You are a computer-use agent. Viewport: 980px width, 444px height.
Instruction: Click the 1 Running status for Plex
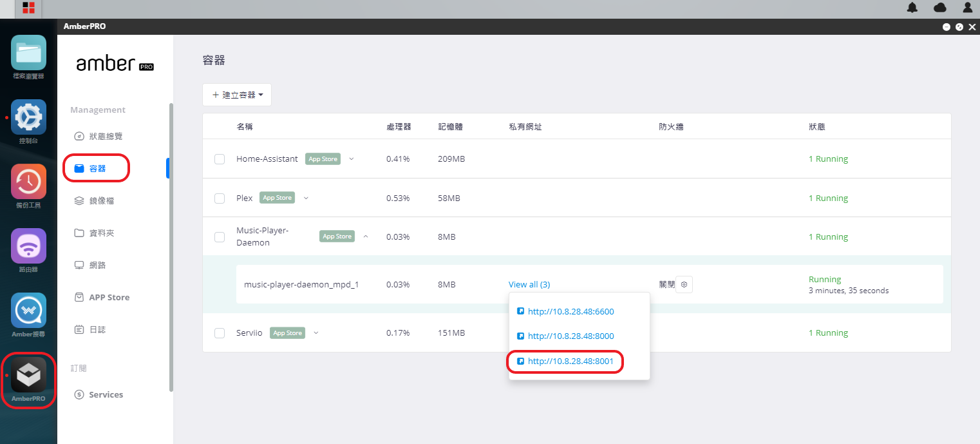click(x=828, y=198)
